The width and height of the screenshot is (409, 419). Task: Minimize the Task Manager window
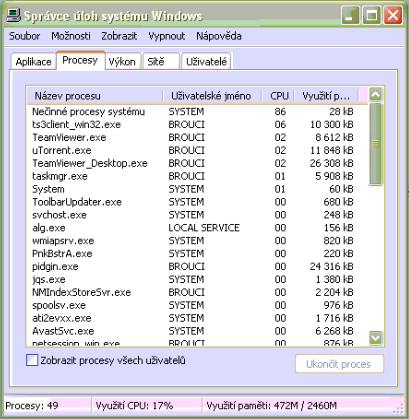click(350, 15)
